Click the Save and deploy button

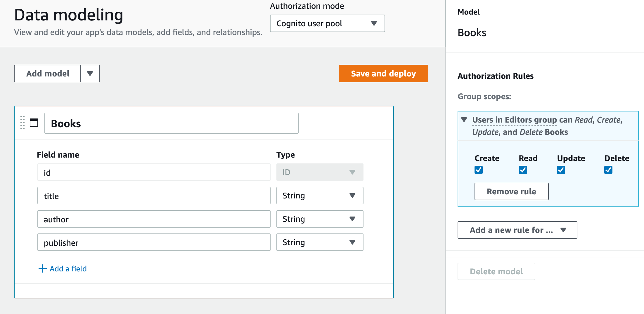point(383,74)
